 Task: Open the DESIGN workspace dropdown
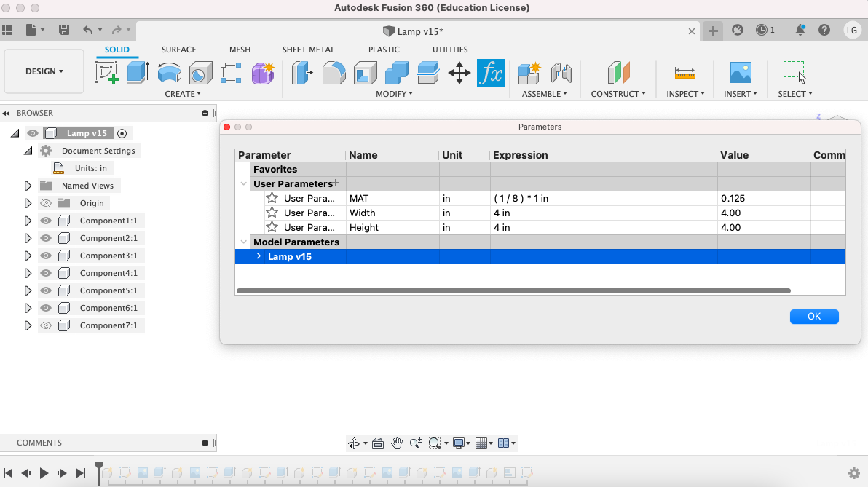click(44, 71)
